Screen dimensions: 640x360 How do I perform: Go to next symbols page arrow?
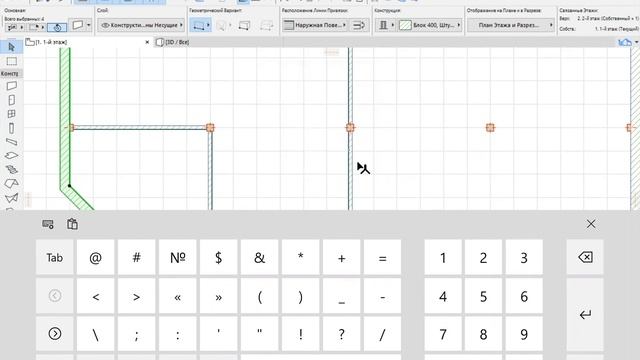[55, 334]
